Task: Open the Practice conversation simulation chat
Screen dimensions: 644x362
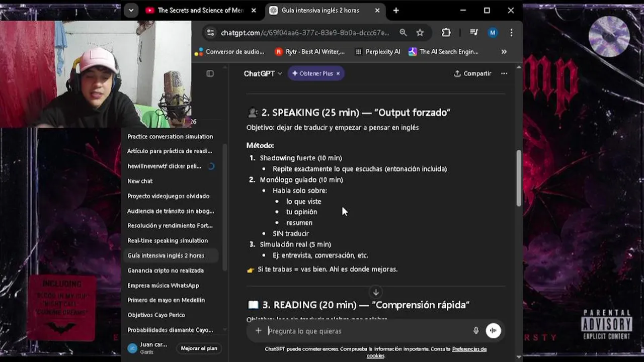Action: [x=170, y=136]
